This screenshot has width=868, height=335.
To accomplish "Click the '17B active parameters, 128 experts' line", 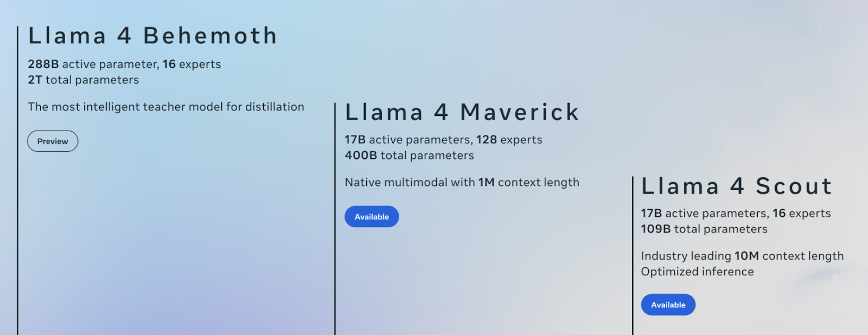I will point(444,140).
